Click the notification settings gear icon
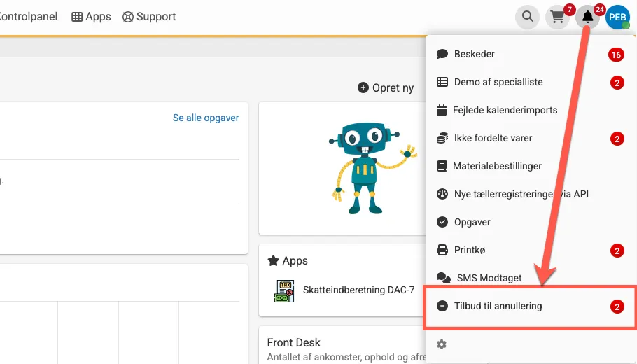 [442, 344]
